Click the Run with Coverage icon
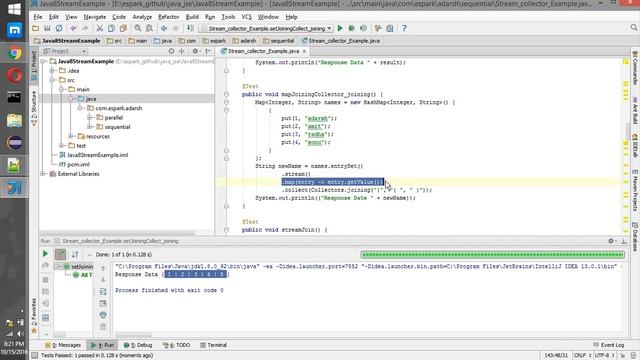 (363, 28)
